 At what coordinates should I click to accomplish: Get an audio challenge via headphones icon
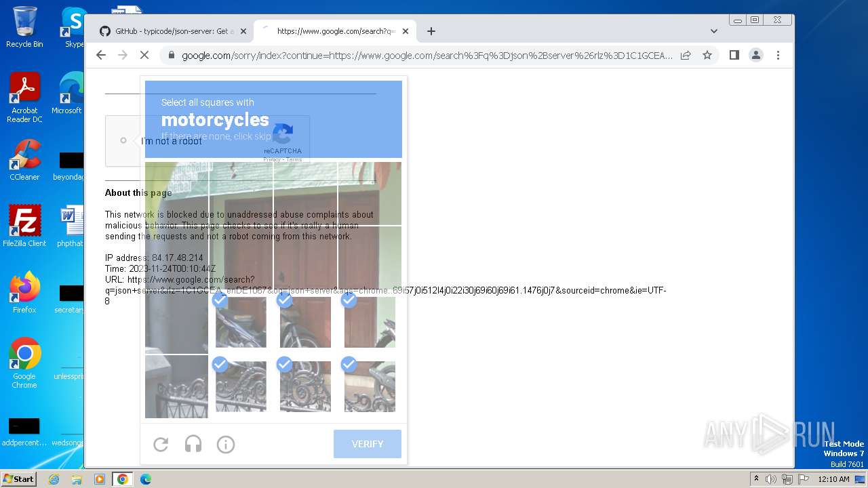pyautogui.click(x=193, y=444)
